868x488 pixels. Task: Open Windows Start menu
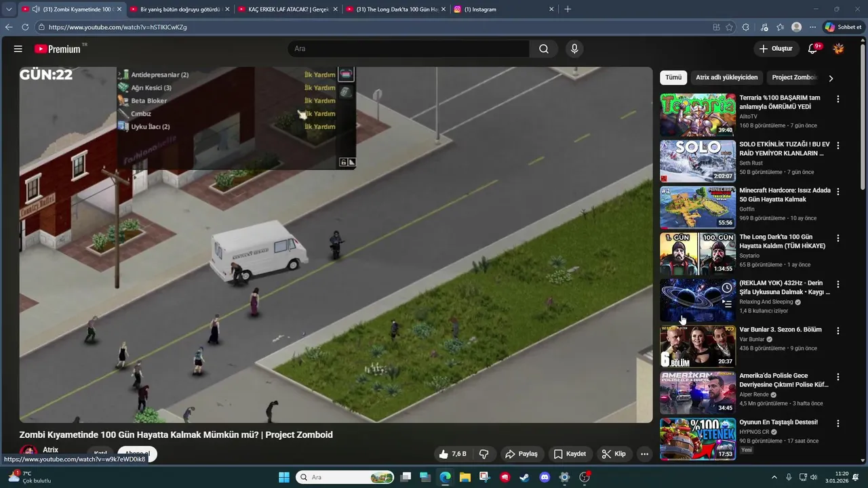click(284, 477)
